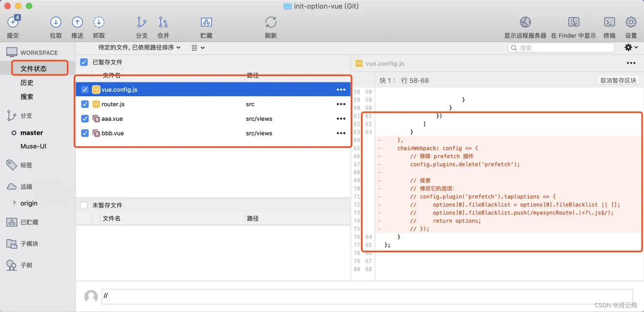Select History (历史) in sidebar
The height and width of the screenshot is (312, 644).
coord(27,83)
